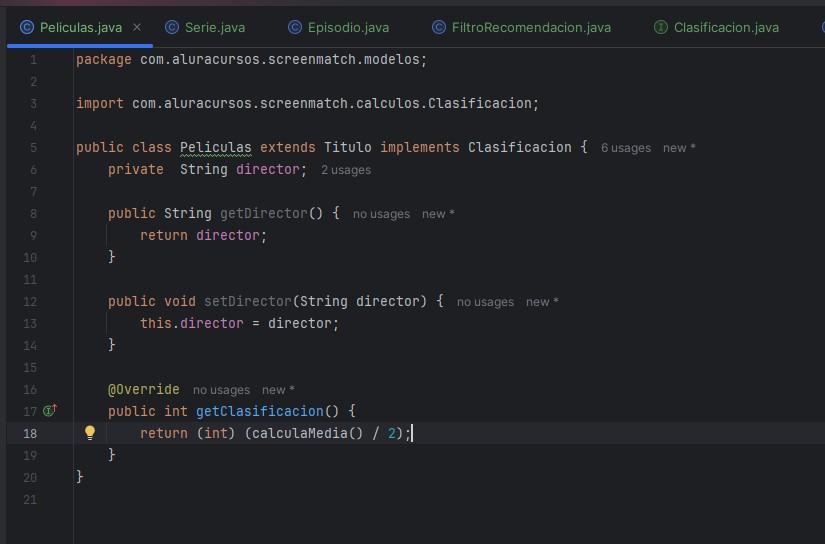Open the '2 usages' hint beside director field

tap(346, 170)
